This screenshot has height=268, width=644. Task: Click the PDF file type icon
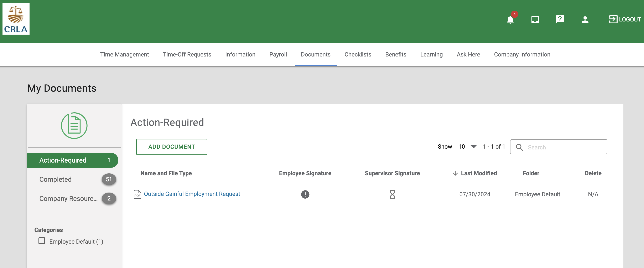[x=137, y=194]
